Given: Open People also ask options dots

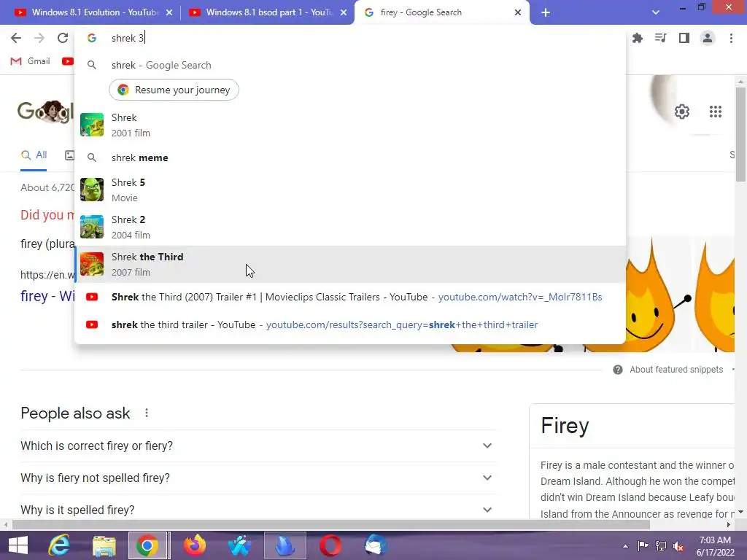Looking at the screenshot, I should tap(146, 413).
